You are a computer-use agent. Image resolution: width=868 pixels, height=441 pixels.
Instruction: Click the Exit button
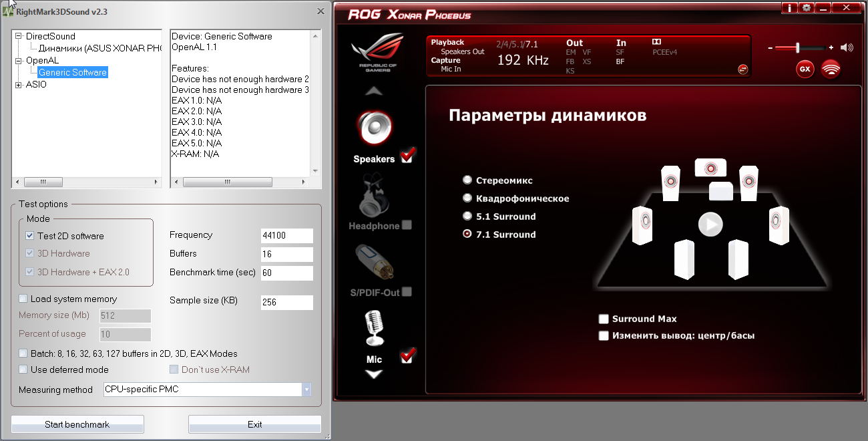[254, 424]
